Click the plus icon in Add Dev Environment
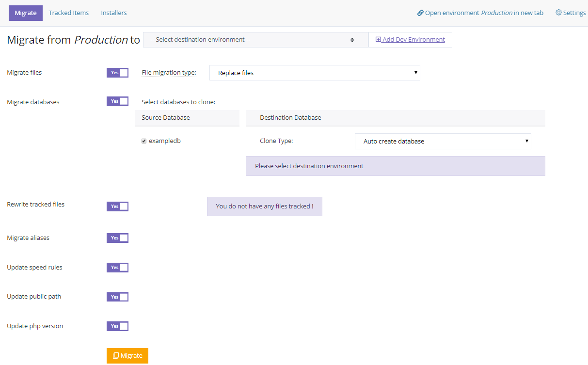The image size is (588, 365). (x=378, y=40)
